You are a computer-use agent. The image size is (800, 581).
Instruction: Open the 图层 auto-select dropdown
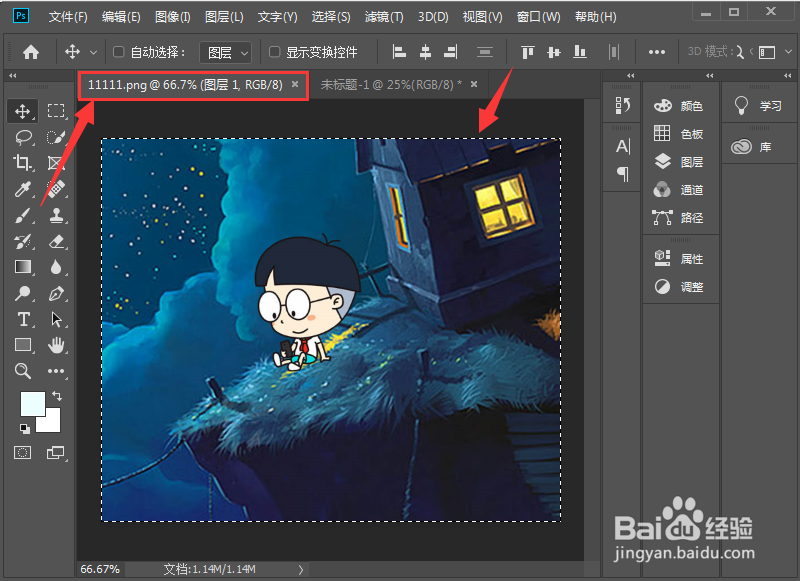tap(226, 52)
